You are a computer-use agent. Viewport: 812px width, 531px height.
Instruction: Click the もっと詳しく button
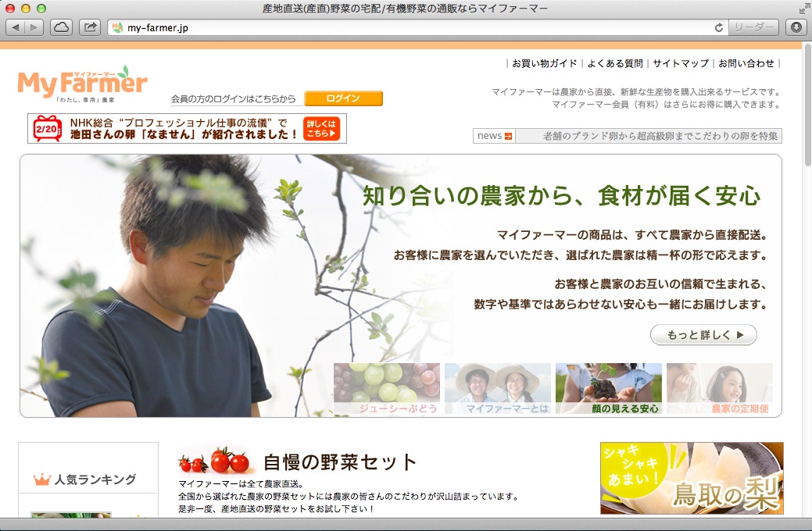[703, 335]
